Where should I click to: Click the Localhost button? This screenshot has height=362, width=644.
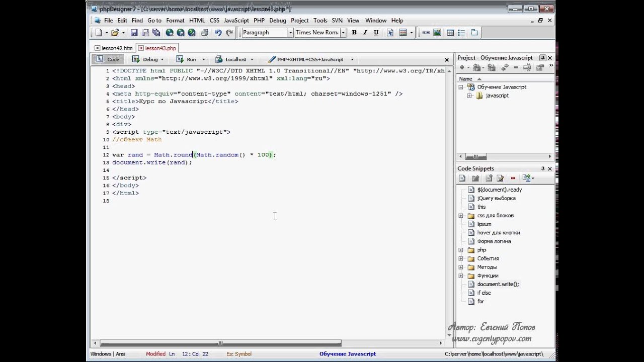[x=231, y=59]
